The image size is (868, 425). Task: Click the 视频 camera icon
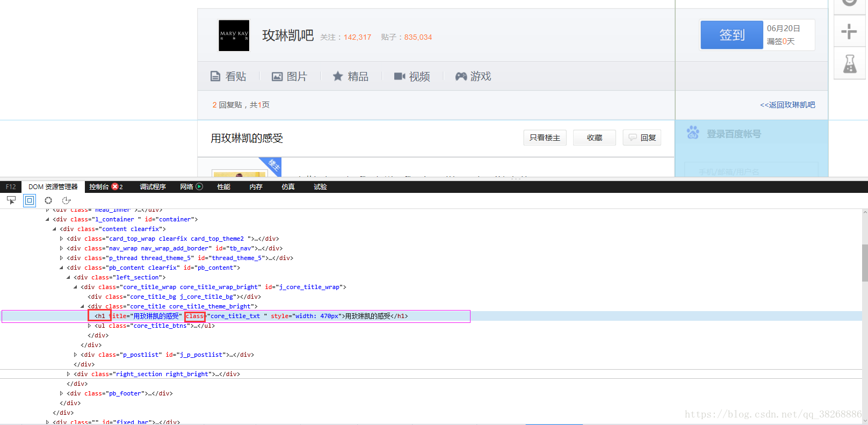click(400, 76)
